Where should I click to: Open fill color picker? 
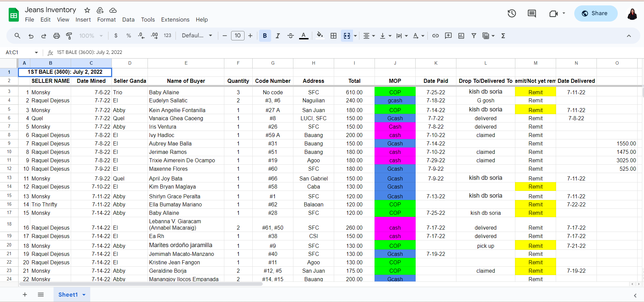[x=320, y=36]
